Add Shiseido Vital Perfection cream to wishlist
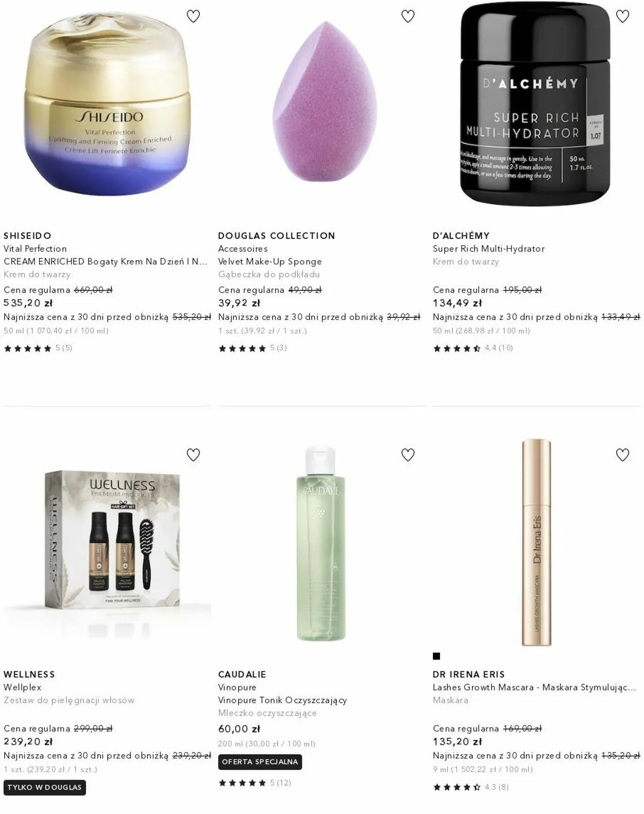 (193, 16)
